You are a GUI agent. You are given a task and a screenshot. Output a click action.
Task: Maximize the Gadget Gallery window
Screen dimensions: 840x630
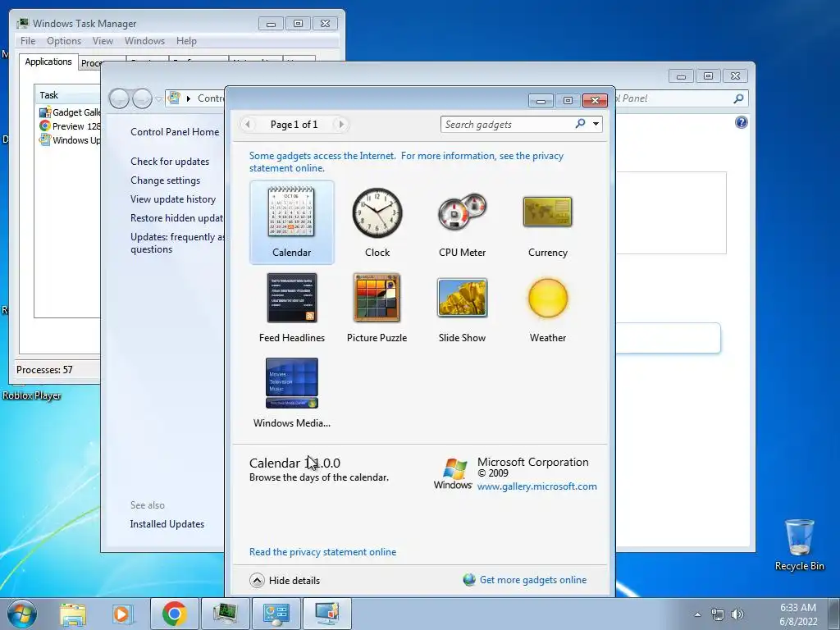coord(568,101)
